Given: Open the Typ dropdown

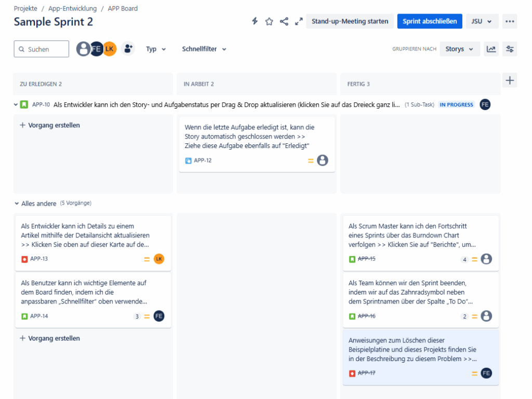Looking at the screenshot, I should click(x=156, y=49).
